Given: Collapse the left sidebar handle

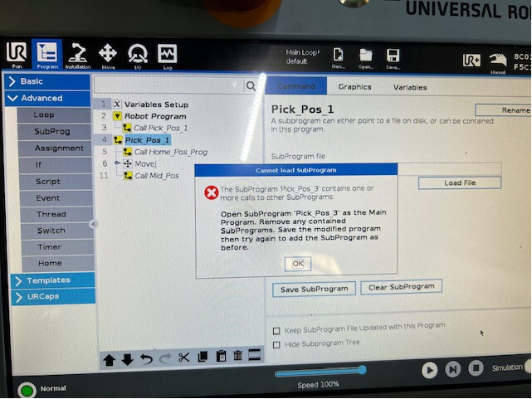Looking at the screenshot, I should (x=93, y=224).
